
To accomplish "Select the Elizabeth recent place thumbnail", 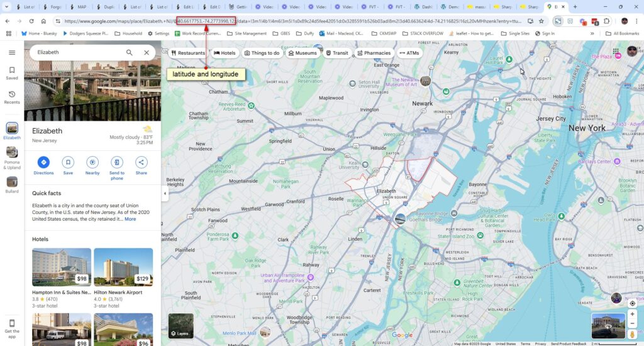I will pyautogui.click(x=12, y=128).
